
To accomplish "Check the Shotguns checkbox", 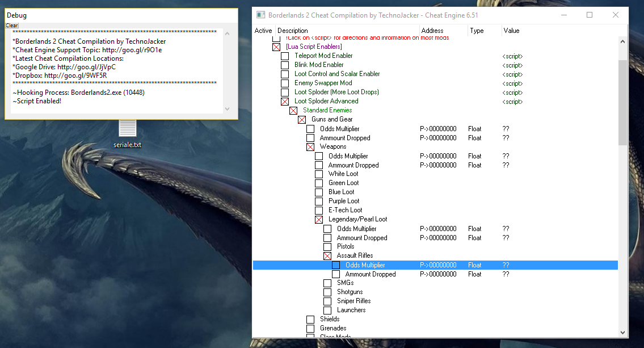I will pos(328,292).
